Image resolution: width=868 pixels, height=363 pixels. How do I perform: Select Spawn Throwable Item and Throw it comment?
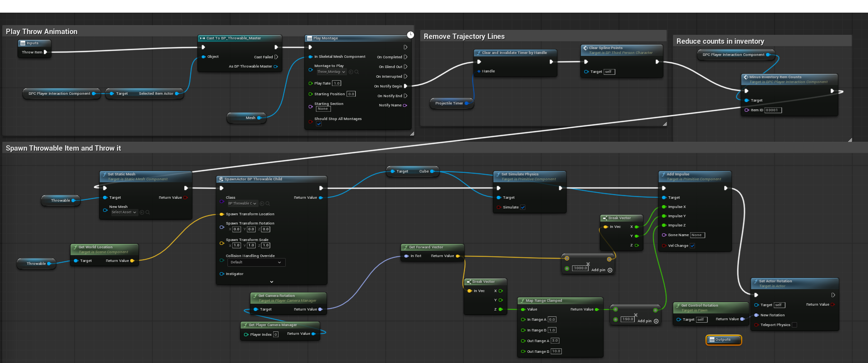pos(63,148)
